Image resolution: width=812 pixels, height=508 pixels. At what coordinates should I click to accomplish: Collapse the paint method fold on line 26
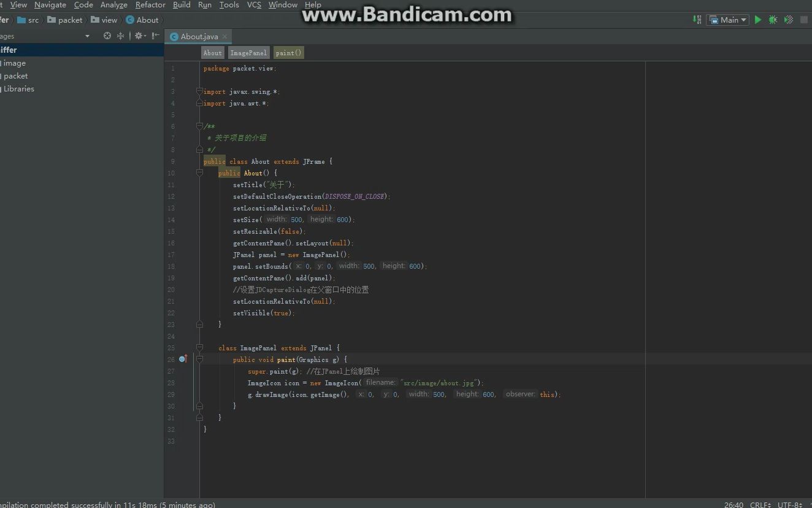pos(199,360)
